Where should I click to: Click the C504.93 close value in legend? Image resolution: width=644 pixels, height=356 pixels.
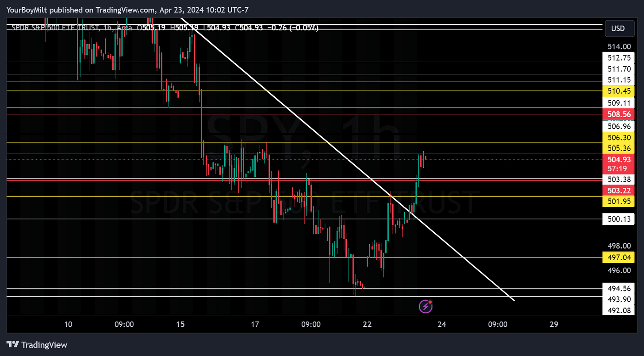249,27
